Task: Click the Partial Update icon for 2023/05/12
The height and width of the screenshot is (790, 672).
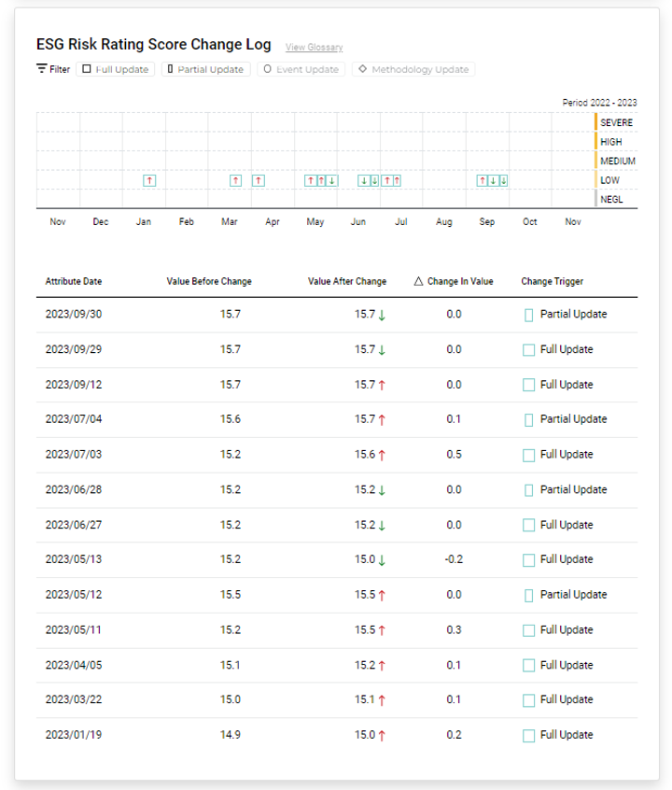Action: [x=528, y=595]
